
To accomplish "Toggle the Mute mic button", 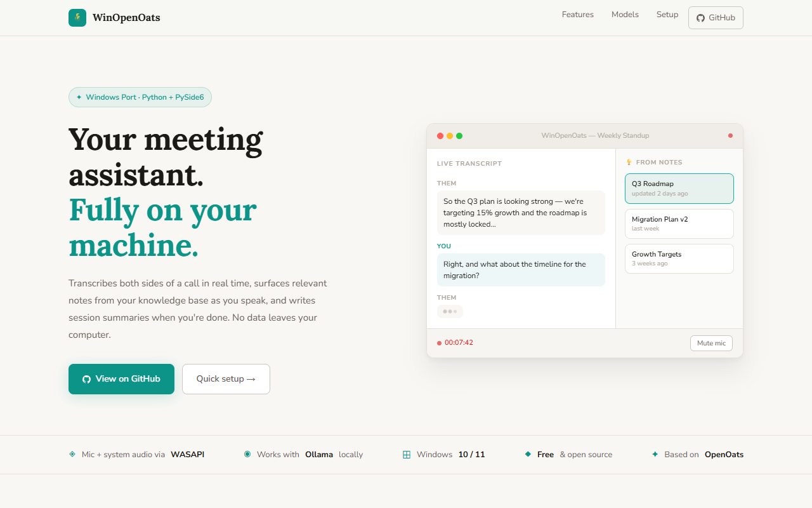I will (711, 344).
